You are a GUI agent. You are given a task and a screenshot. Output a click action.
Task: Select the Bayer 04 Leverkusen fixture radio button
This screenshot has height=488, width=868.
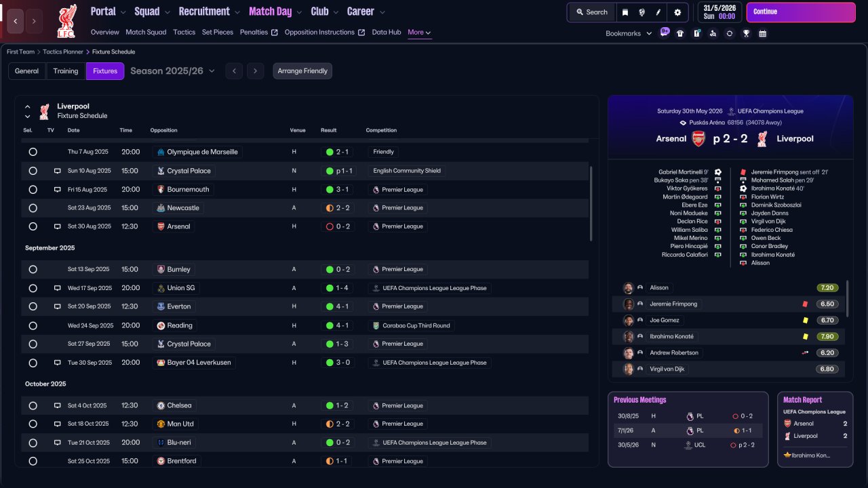click(x=33, y=363)
